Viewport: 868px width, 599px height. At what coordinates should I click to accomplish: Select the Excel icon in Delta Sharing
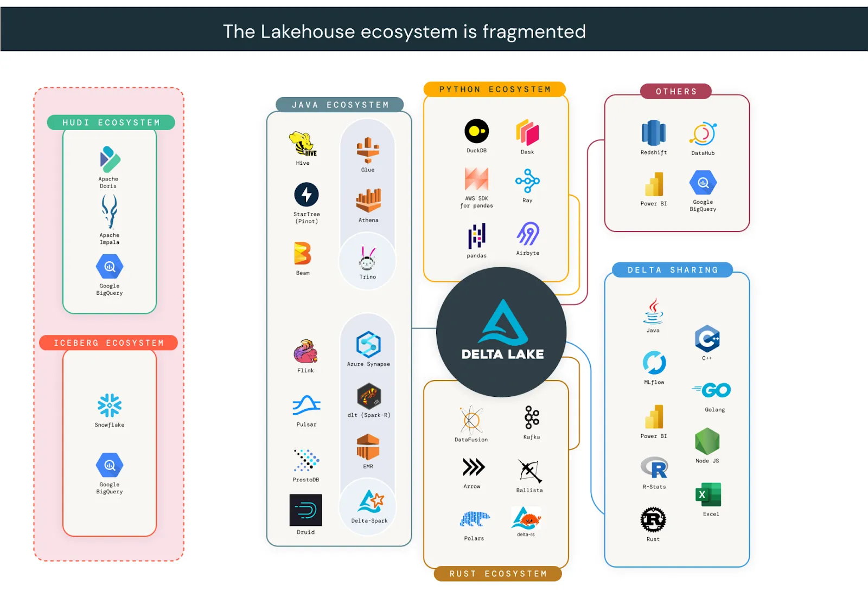[708, 494]
